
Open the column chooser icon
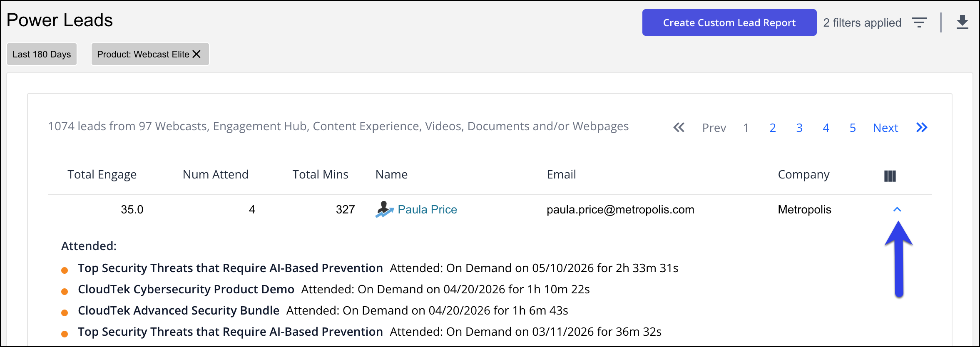click(890, 176)
